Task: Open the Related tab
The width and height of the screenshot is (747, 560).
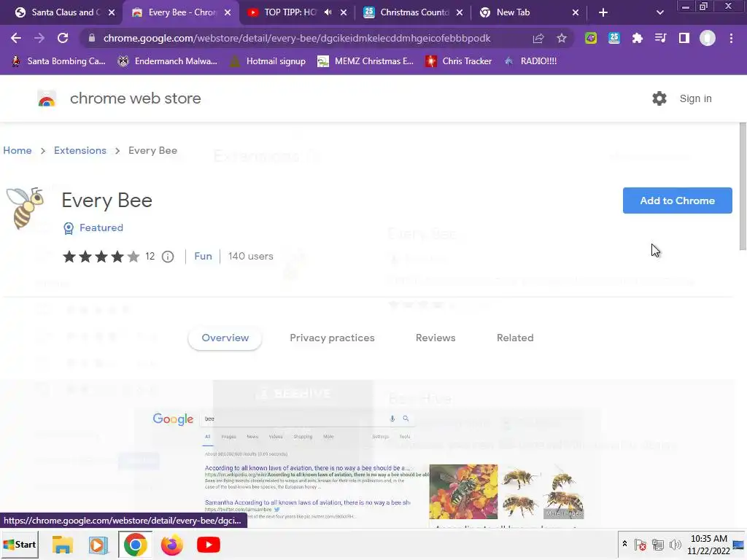Action: [515, 338]
